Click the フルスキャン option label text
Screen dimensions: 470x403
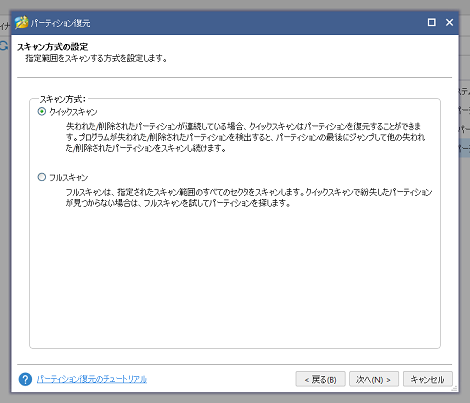click(69, 177)
